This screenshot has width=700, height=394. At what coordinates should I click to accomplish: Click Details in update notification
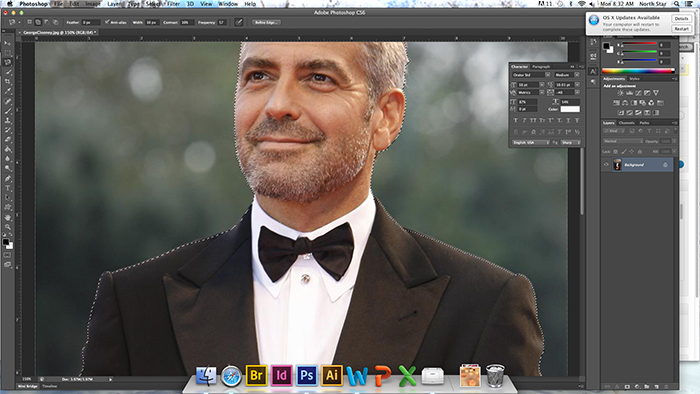(681, 18)
